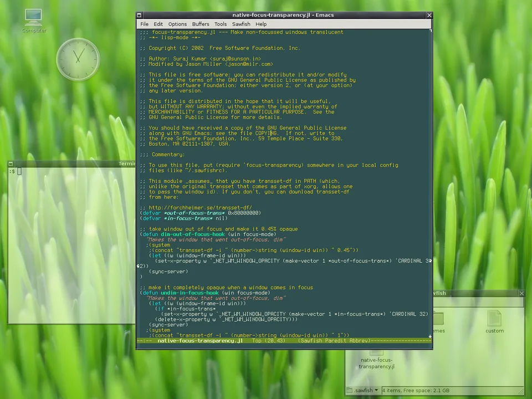The height and width of the screenshot is (399, 532).
Task: Open the Buffers menu
Action: [201, 24]
